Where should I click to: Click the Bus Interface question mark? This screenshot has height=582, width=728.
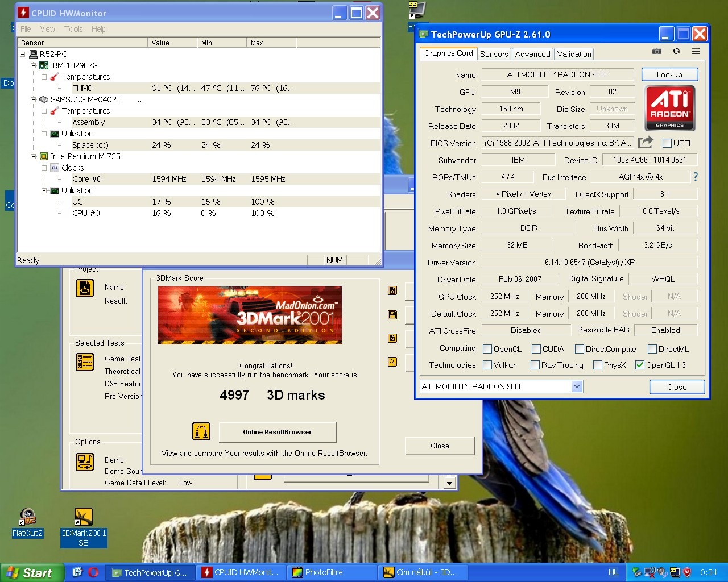click(x=695, y=177)
